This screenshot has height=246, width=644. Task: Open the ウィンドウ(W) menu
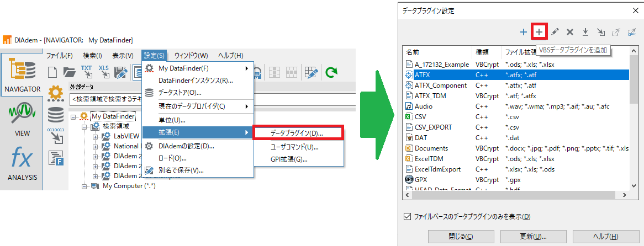point(191,55)
